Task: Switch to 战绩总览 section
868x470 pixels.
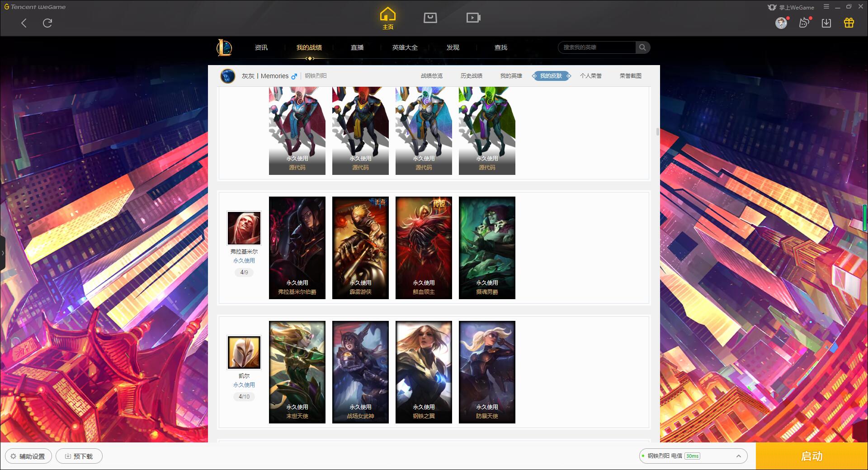Action: pyautogui.click(x=432, y=76)
